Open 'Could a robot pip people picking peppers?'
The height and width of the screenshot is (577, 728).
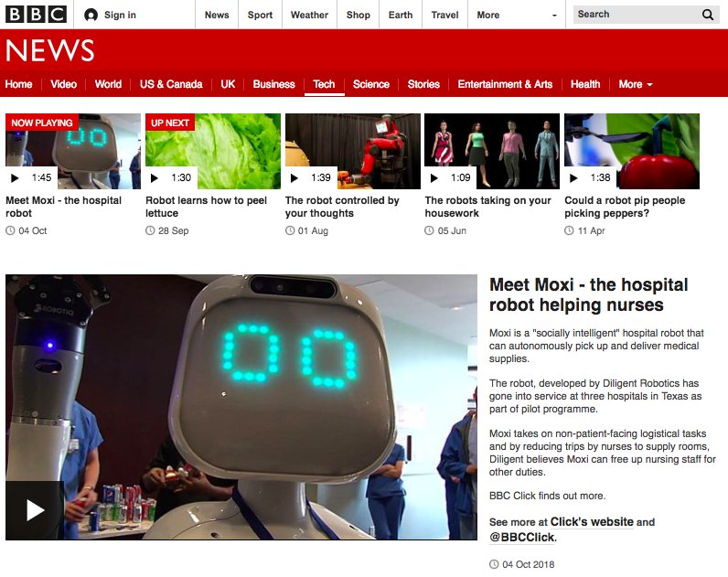click(x=625, y=207)
